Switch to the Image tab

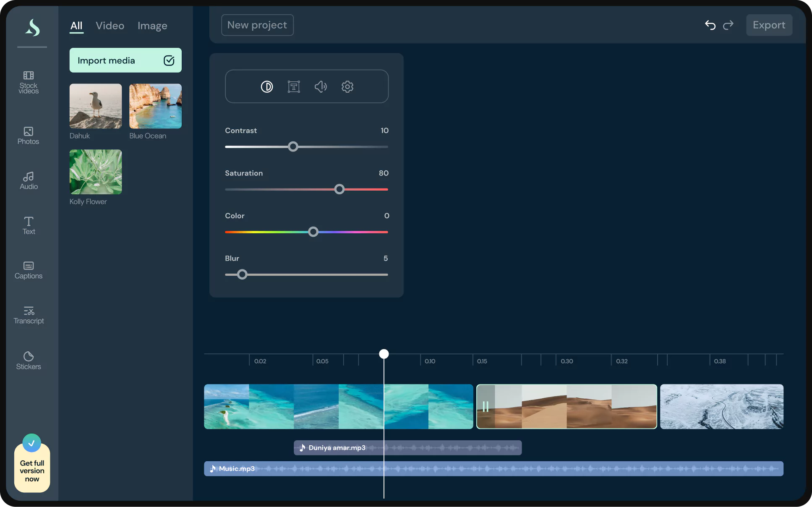(x=152, y=26)
